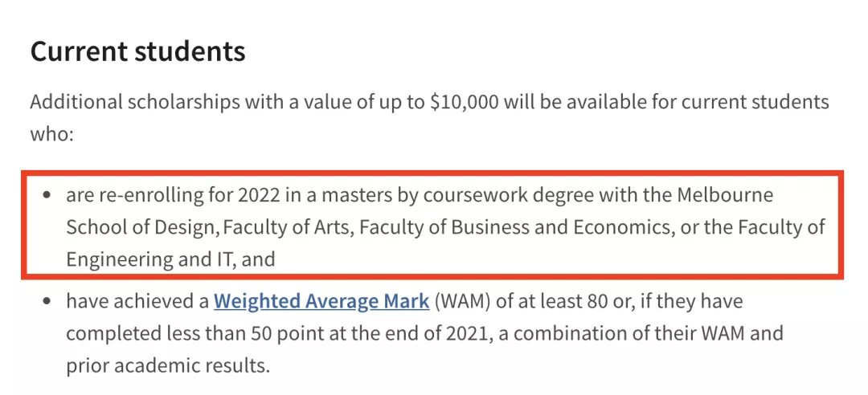Open the Weighted Average Mark link
Viewport: 868px width, 395px height.
(x=321, y=302)
